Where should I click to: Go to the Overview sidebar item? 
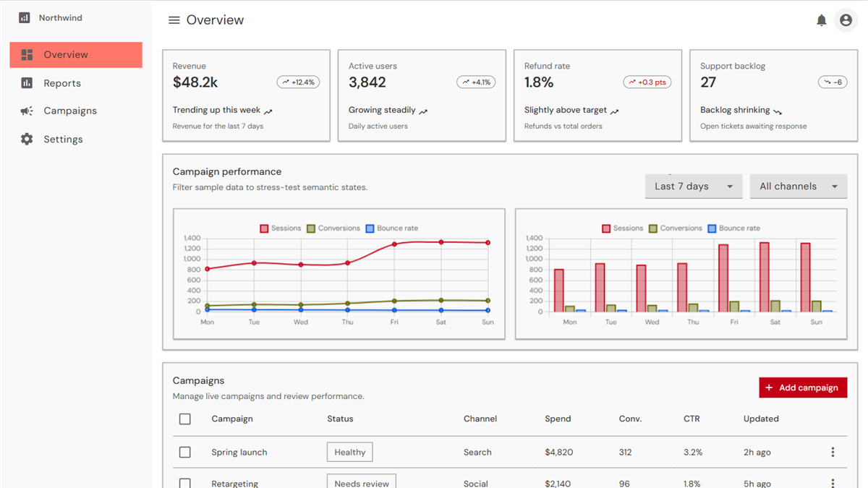click(76, 55)
